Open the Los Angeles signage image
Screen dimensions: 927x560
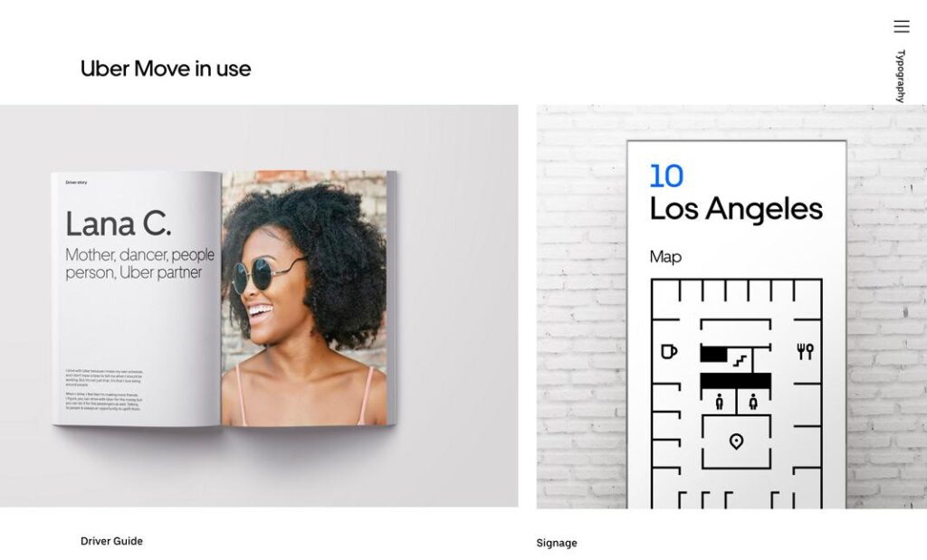tap(731, 307)
